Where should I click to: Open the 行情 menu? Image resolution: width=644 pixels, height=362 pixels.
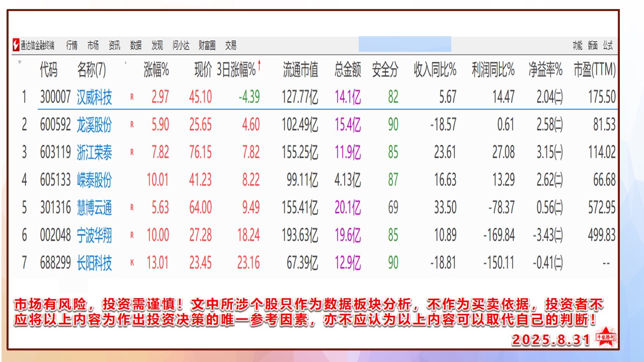[72, 45]
